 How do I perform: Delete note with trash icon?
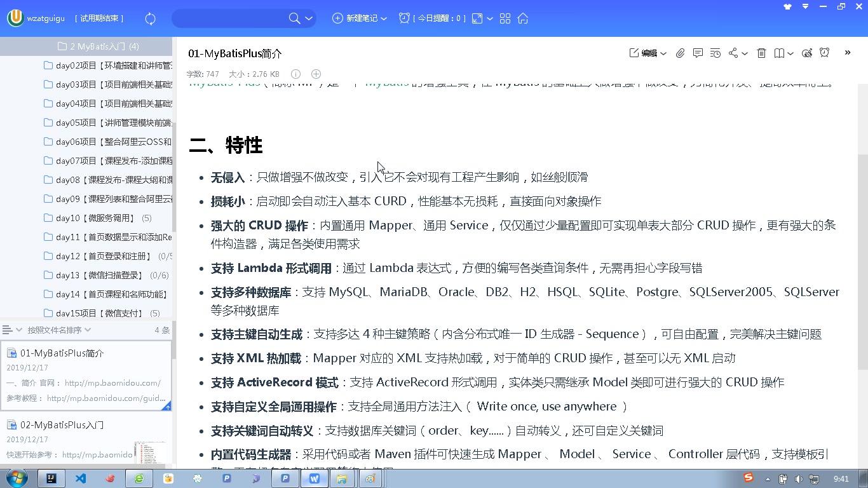tap(761, 53)
